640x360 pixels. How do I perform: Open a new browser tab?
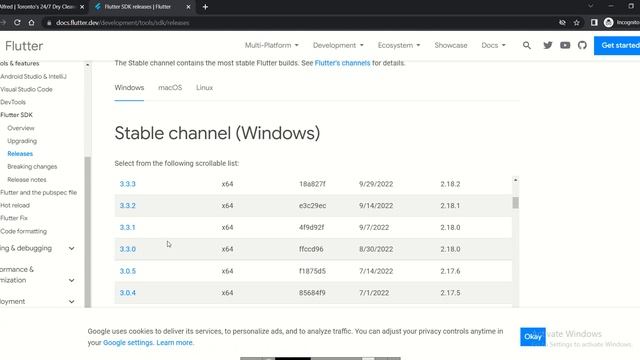pos(205,7)
